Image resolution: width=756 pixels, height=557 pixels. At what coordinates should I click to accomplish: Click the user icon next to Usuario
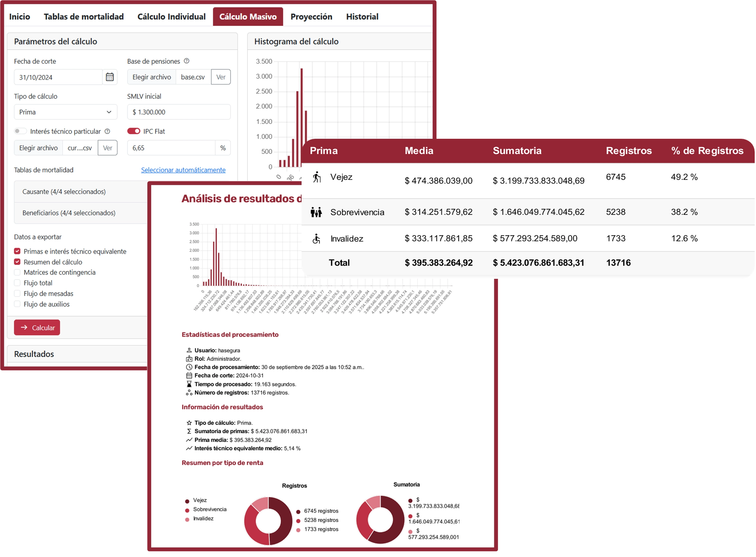click(x=190, y=351)
